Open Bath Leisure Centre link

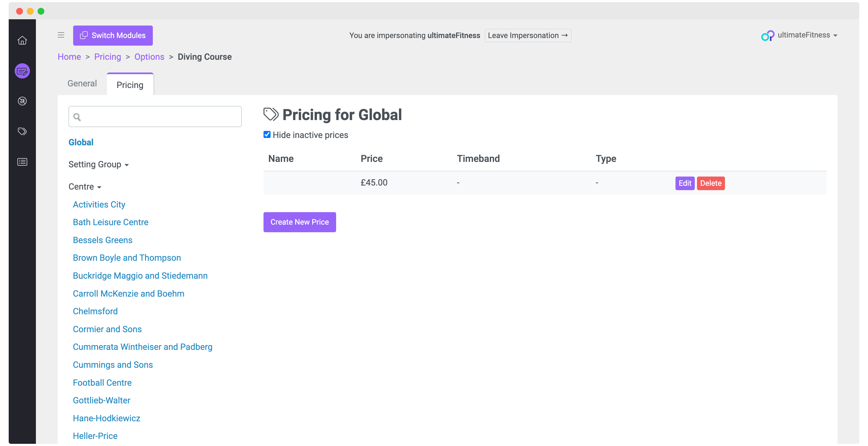coord(110,222)
